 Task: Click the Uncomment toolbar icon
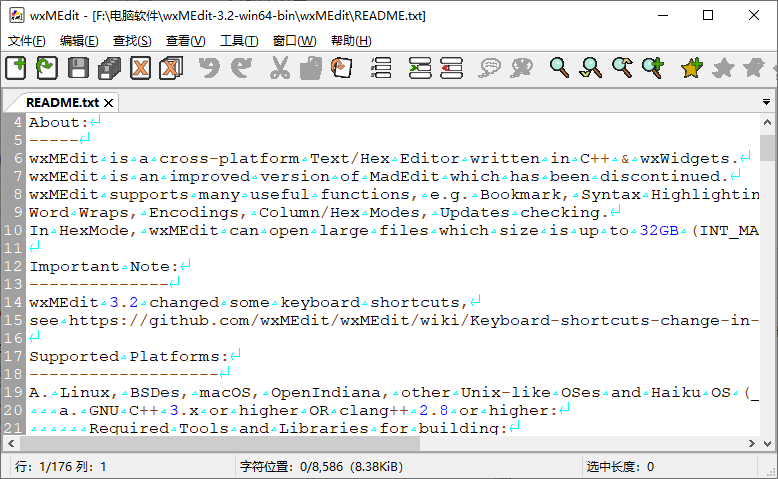coord(521,68)
